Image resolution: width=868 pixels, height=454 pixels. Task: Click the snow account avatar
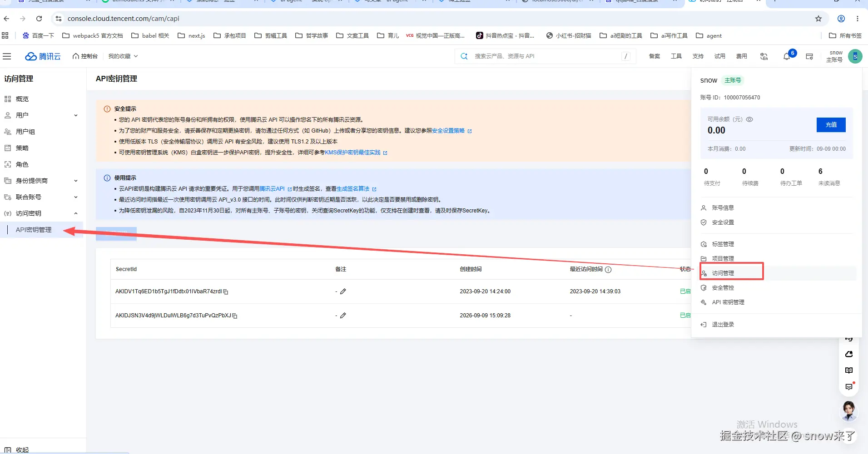(855, 56)
